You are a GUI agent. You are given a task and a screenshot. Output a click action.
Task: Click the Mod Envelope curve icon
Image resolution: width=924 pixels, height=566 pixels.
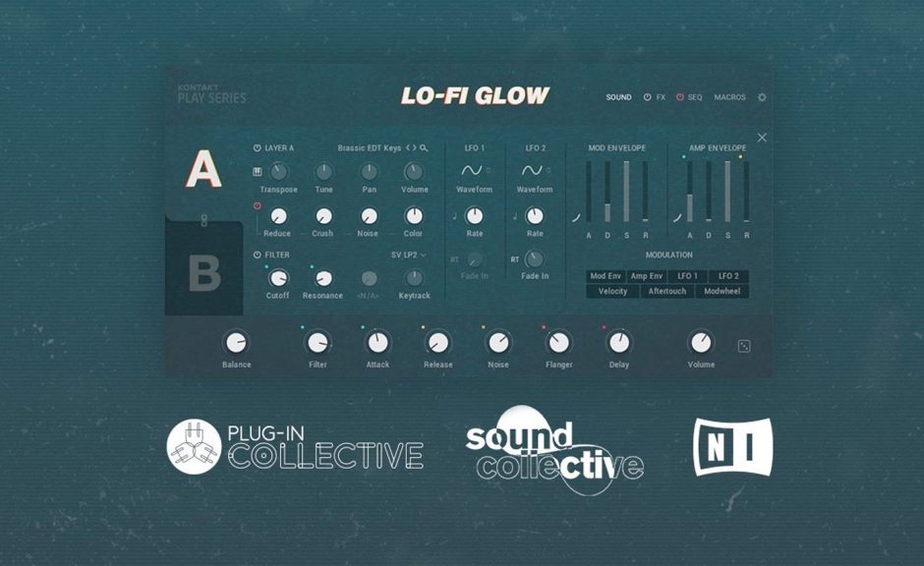[x=576, y=216]
